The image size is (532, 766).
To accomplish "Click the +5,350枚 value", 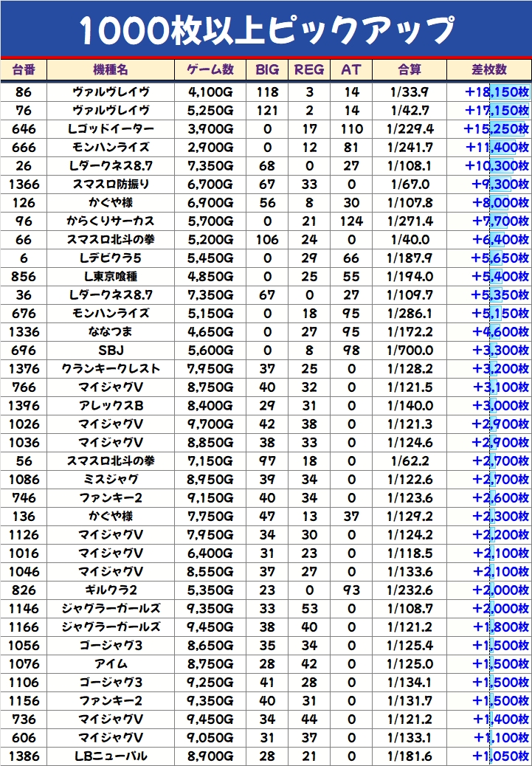I will click(501, 294).
